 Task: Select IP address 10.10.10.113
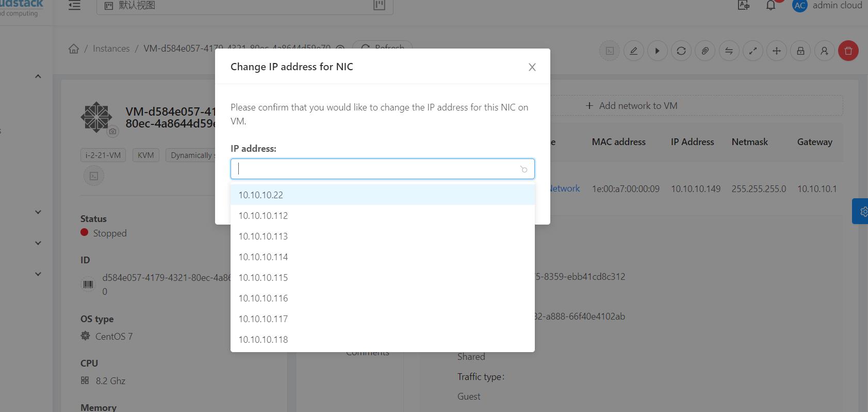click(382, 236)
